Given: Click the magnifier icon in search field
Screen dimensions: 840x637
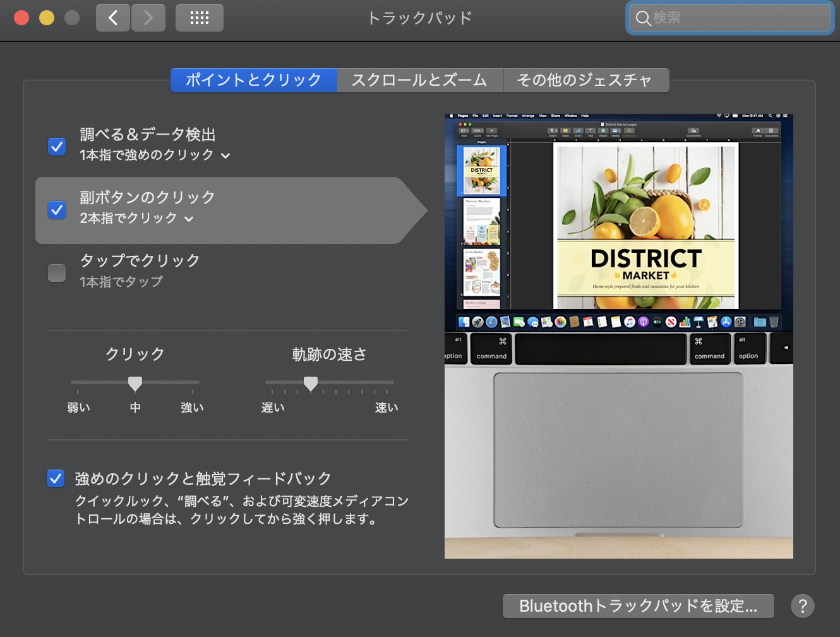Looking at the screenshot, I should point(643,18).
